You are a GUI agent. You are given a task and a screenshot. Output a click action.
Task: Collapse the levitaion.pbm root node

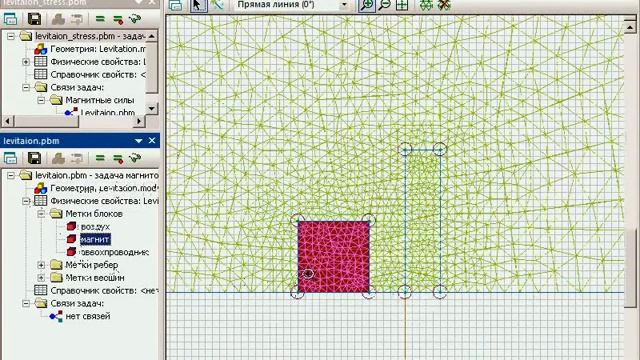pyautogui.click(x=11, y=176)
